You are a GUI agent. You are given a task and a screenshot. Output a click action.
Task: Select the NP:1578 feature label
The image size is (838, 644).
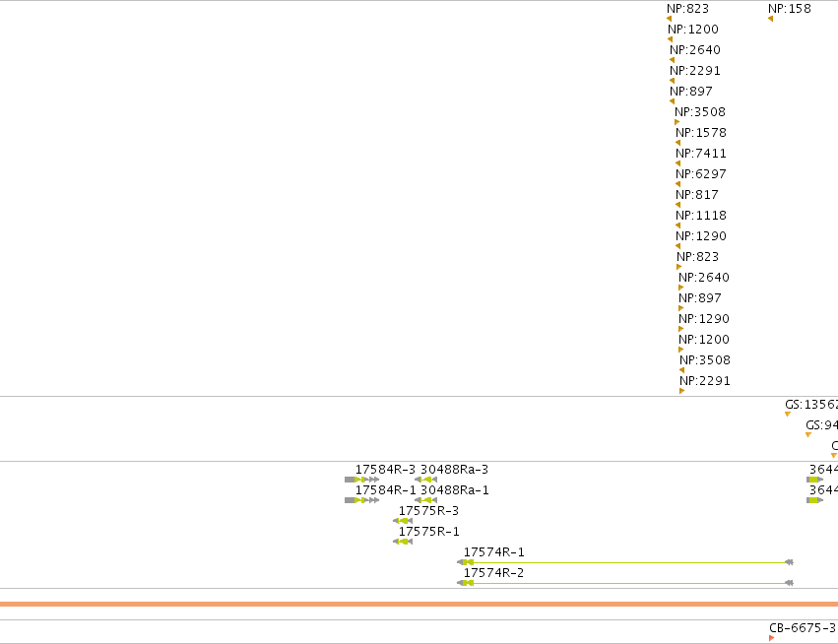pyautogui.click(x=701, y=133)
